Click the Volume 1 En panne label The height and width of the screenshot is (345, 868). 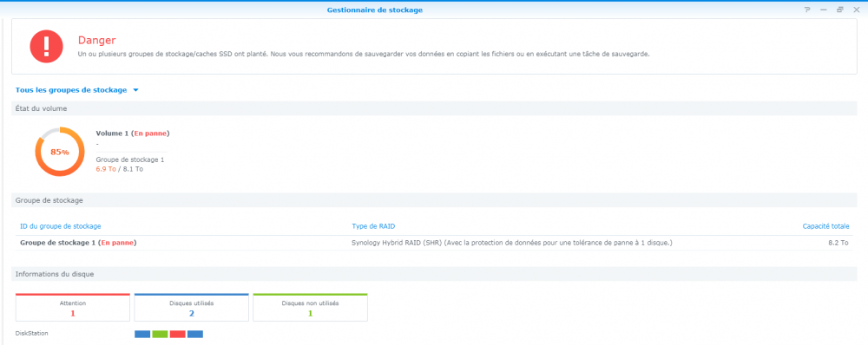point(133,133)
